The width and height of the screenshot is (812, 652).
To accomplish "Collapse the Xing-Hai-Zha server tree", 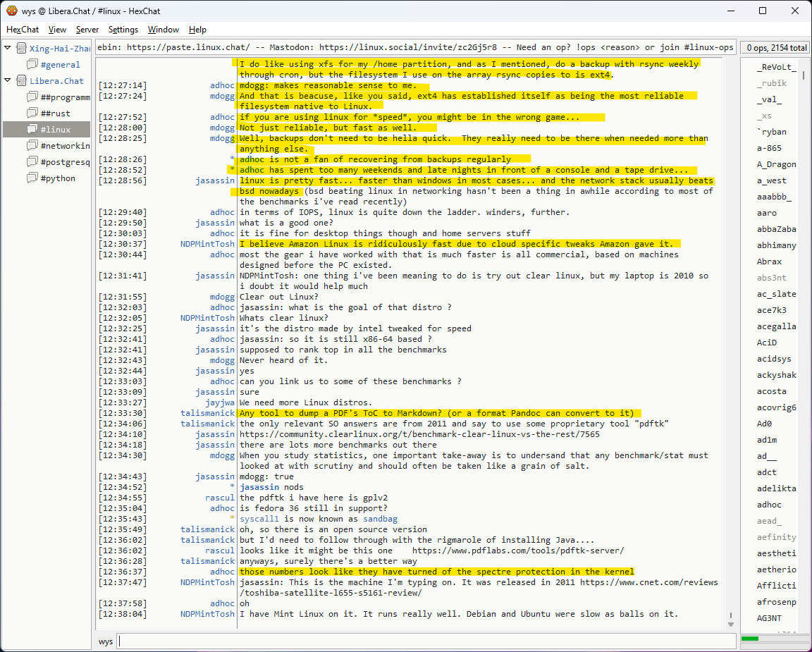I will [8, 49].
